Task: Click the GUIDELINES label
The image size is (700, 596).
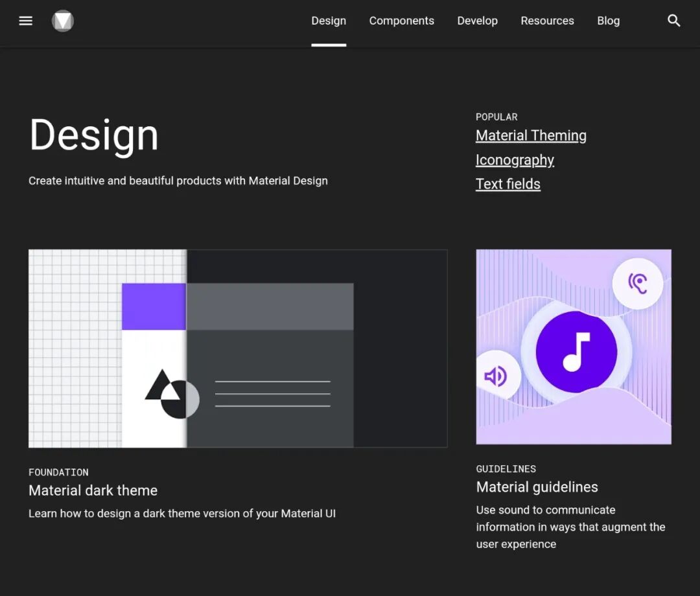Action: tap(506, 469)
